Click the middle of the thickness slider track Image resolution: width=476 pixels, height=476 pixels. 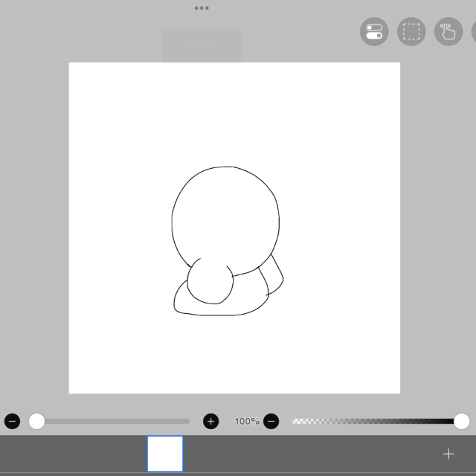click(112, 422)
